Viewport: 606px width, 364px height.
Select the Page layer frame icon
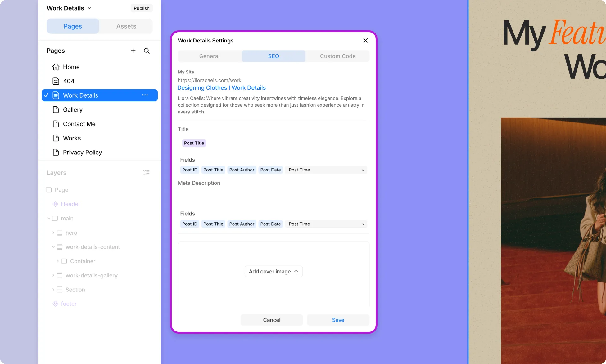point(49,190)
